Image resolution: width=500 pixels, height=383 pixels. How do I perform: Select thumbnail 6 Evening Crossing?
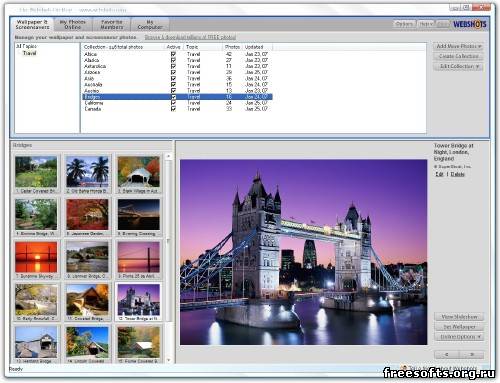[138, 216]
